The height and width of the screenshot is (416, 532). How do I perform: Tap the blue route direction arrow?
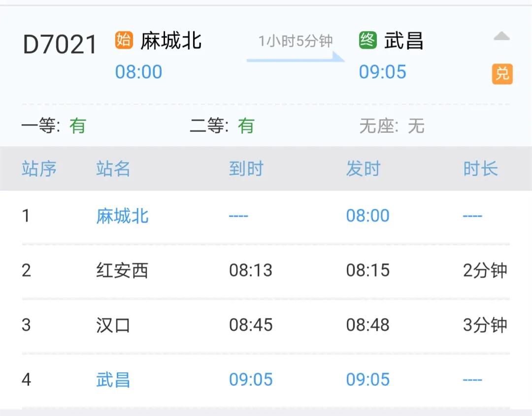[296, 57]
